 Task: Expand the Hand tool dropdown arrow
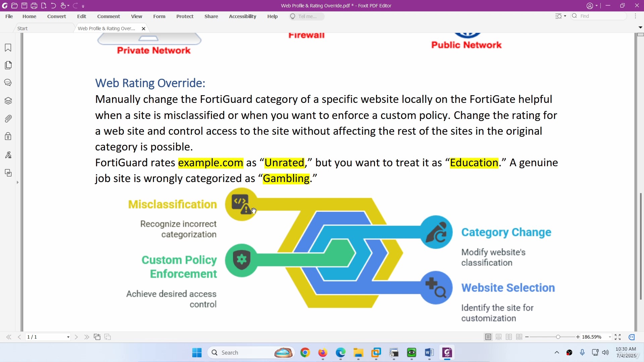(x=68, y=6)
